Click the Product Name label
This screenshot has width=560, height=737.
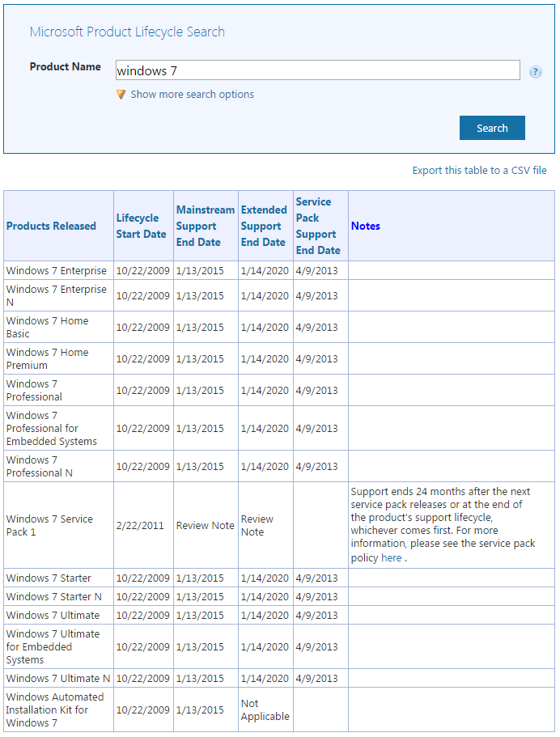pyautogui.click(x=66, y=67)
